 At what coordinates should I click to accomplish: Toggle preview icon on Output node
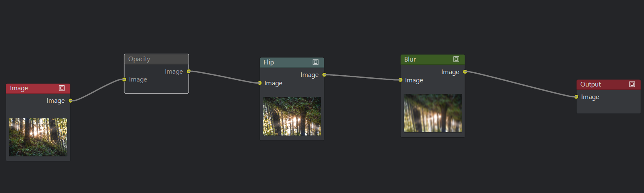pos(632,84)
